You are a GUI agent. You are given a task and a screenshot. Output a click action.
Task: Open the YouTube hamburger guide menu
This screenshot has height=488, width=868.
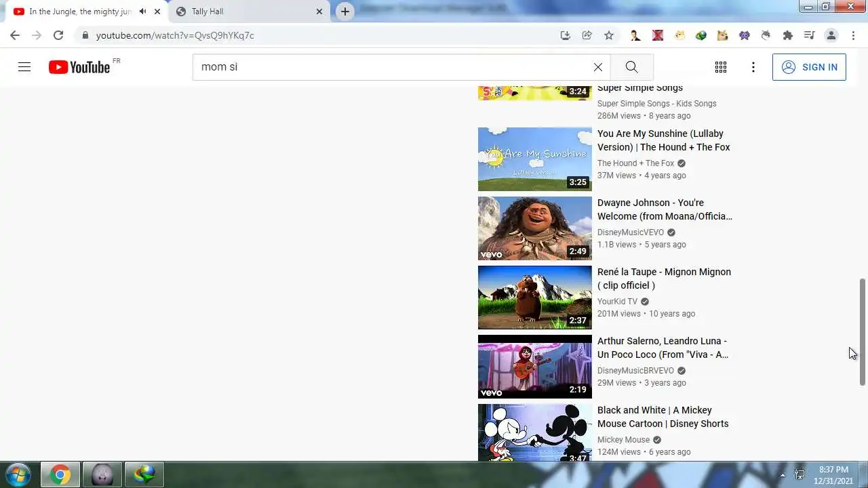pyautogui.click(x=24, y=67)
